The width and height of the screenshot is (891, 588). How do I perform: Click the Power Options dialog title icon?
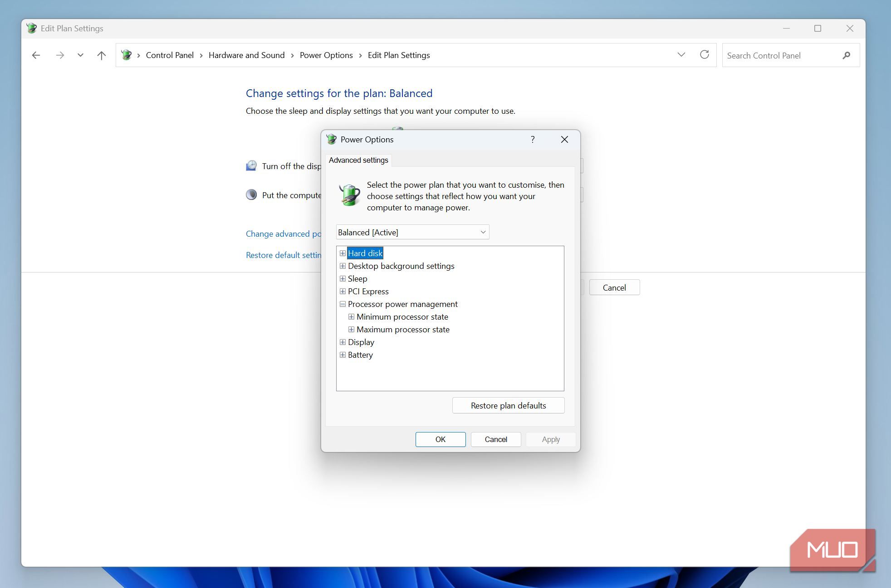(332, 139)
